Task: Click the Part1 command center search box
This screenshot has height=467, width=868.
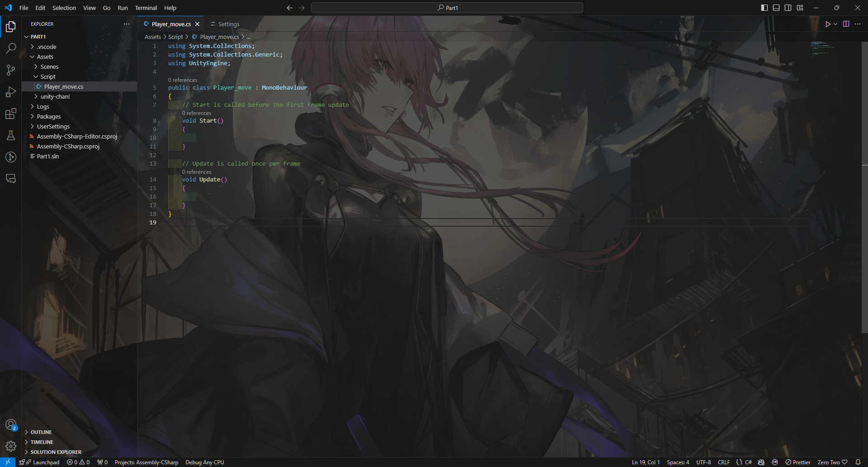Action: [x=447, y=8]
